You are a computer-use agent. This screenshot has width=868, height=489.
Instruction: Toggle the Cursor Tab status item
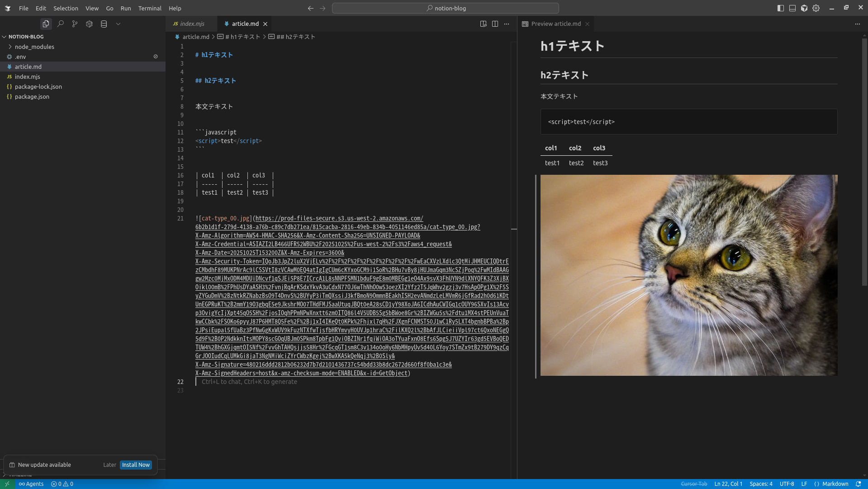pyautogui.click(x=694, y=484)
